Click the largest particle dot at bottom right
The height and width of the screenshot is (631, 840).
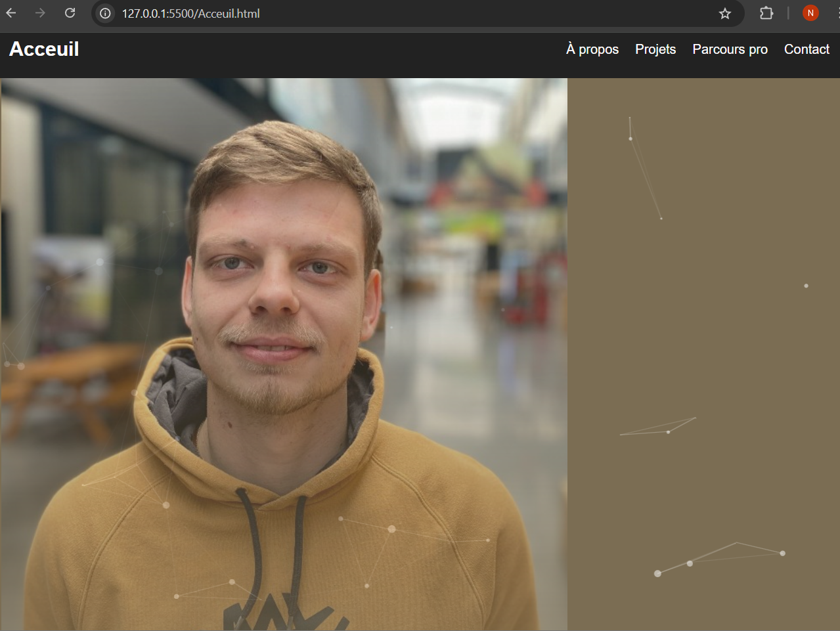pyautogui.click(x=657, y=573)
